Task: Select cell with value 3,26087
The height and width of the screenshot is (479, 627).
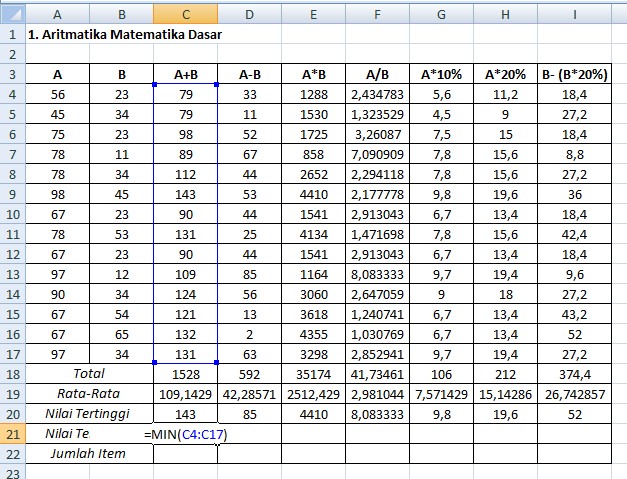Action: pyautogui.click(x=377, y=134)
